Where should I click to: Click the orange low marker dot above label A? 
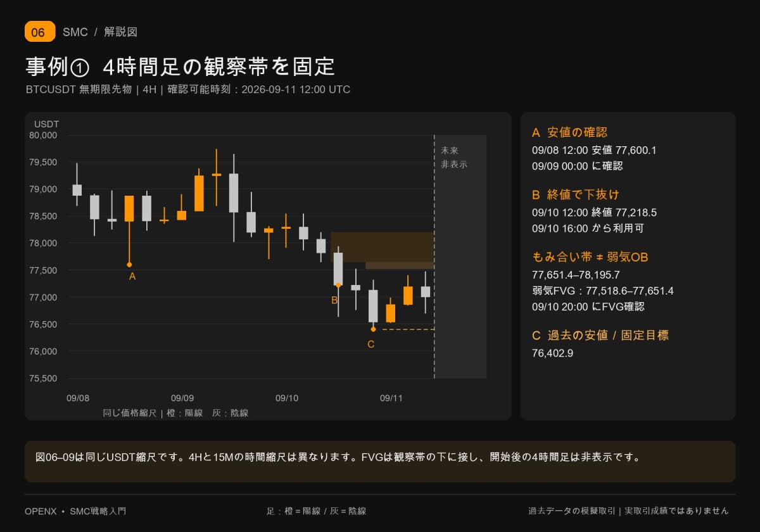[x=129, y=265]
